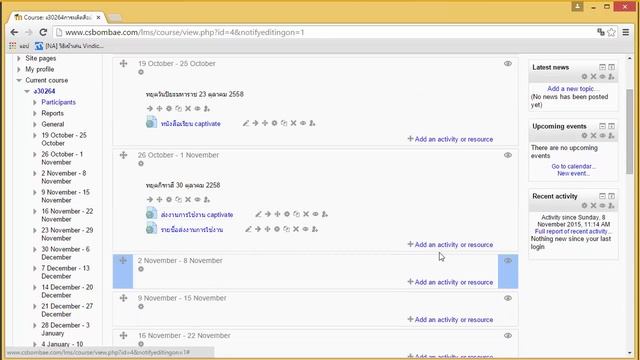Click New event link
The width and height of the screenshot is (640, 360).
pyautogui.click(x=573, y=173)
